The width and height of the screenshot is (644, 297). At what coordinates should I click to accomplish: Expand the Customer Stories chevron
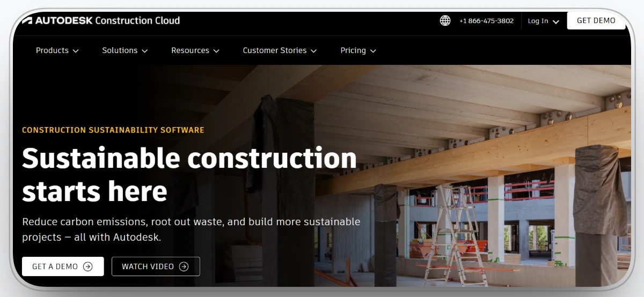[x=313, y=51]
